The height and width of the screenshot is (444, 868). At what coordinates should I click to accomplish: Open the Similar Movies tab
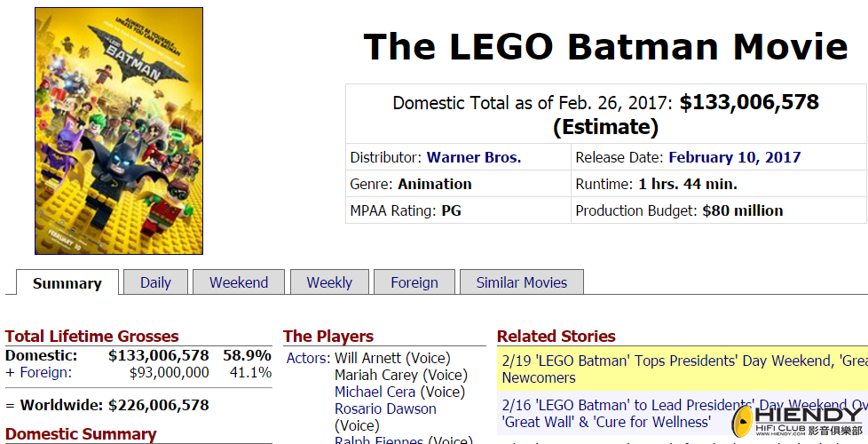[521, 282]
